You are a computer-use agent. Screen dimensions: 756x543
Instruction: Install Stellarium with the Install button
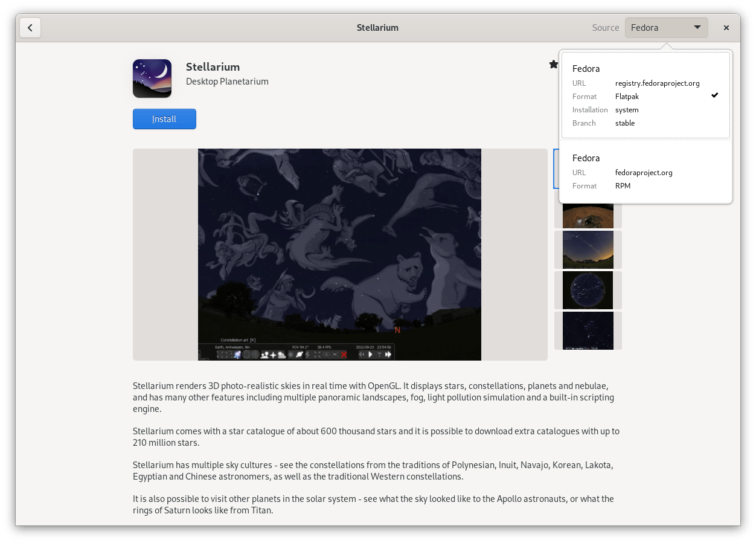(x=164, y=119)
